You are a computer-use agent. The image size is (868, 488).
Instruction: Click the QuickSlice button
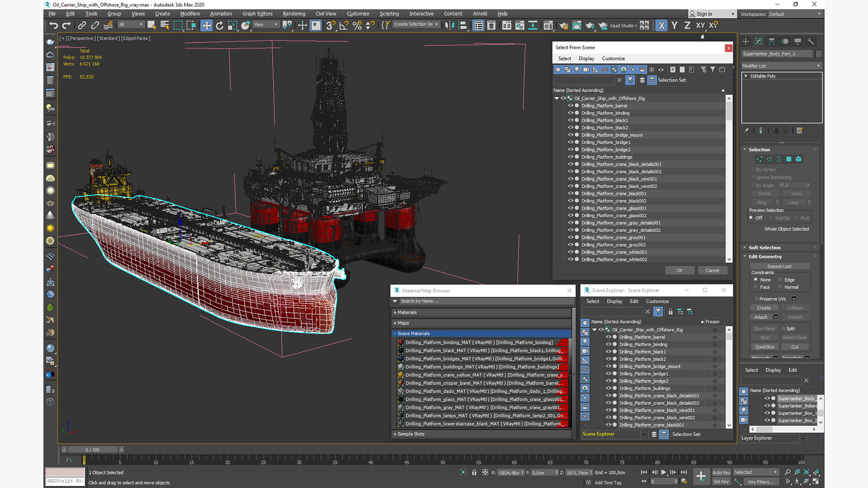[x=764, y=347]
